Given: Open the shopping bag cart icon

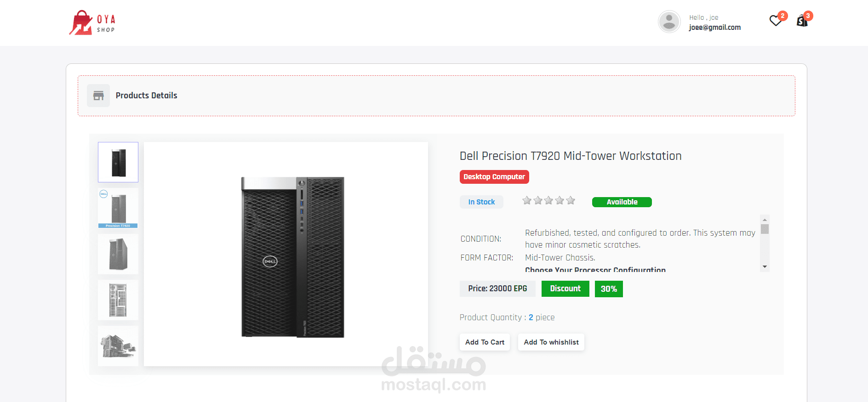Looking at the screenshot, I should coord(802,21).
